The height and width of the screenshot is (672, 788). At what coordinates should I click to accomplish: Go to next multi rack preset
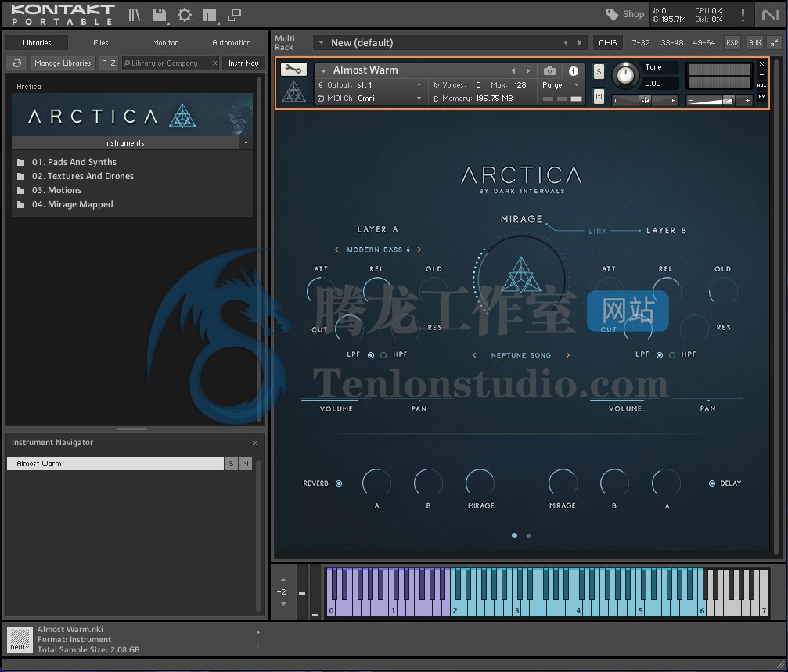[x=579, y=43]
